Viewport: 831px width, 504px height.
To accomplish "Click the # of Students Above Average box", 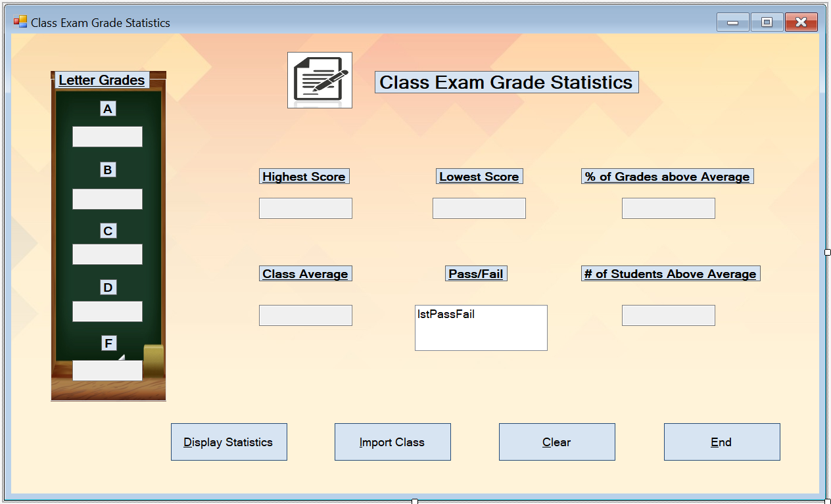I will 668,315.
